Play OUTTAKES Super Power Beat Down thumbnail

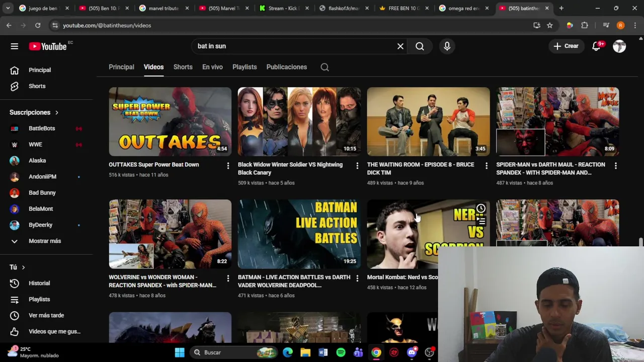[170, 122]
